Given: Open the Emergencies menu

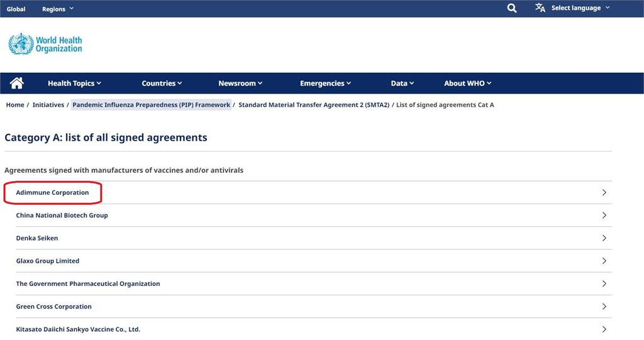Looking at the screenshot, I should click(x=325, y=84).
